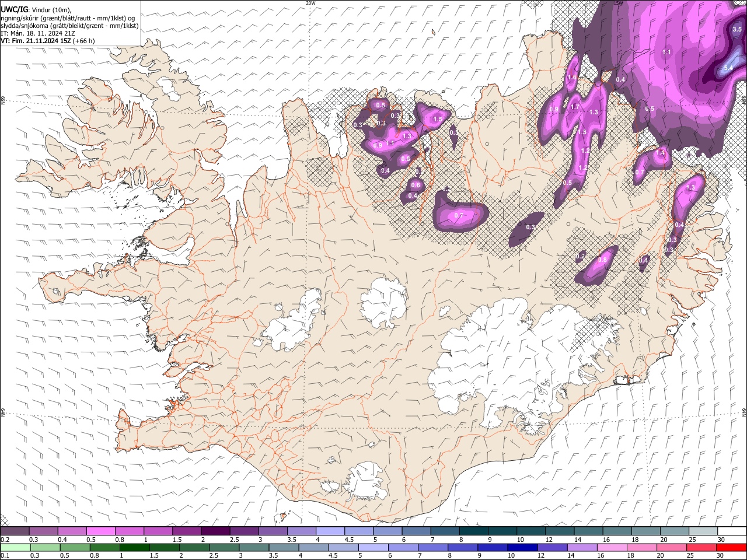Click the lower scale violet swatch labeled 12

coord(551,547)
